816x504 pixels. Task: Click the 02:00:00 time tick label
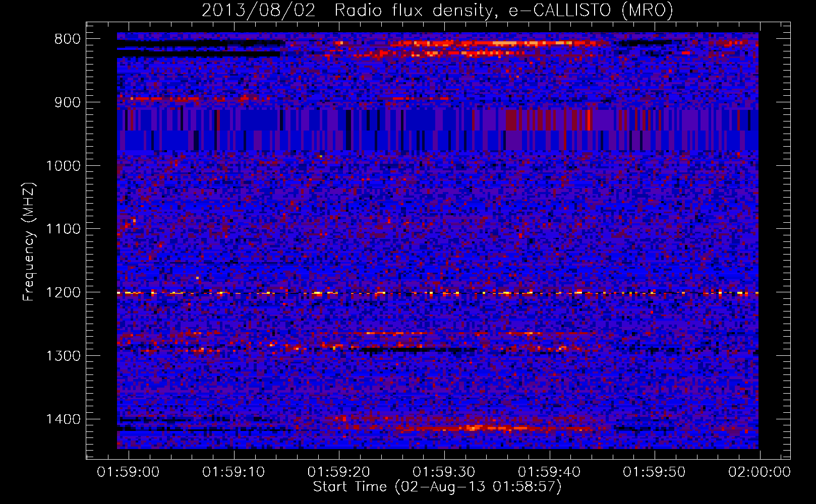[759, 472]
